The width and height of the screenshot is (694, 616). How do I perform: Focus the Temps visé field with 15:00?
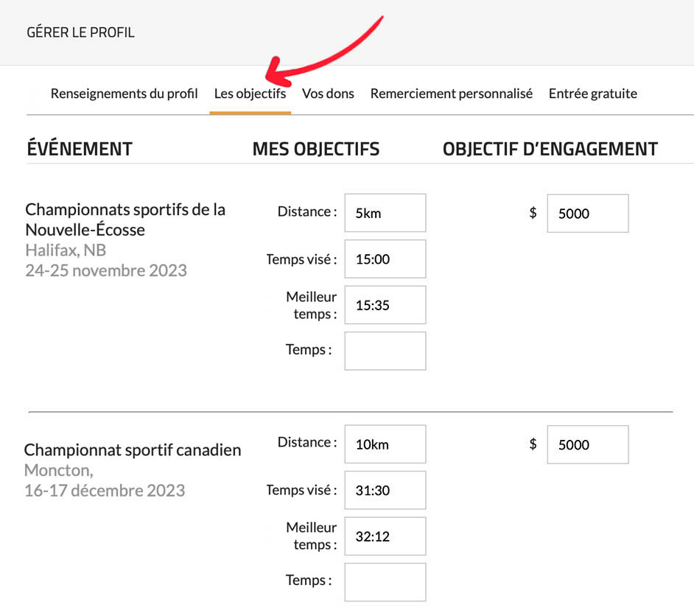click(x=385, y=259)
